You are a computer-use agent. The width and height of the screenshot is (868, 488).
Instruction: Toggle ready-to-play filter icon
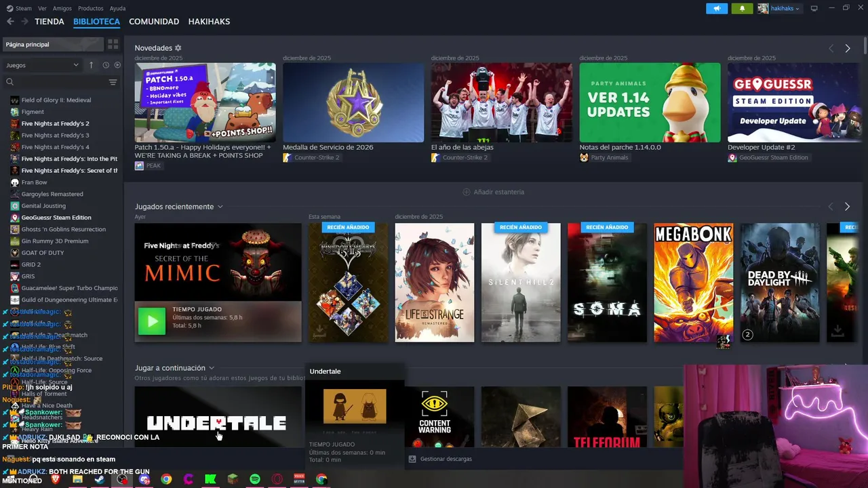[x=117, y=65]
